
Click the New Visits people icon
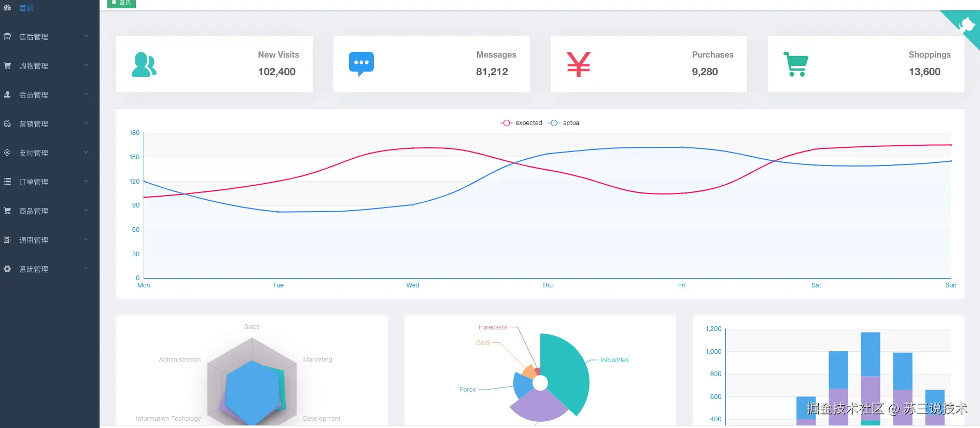click(x=144, y=65)
